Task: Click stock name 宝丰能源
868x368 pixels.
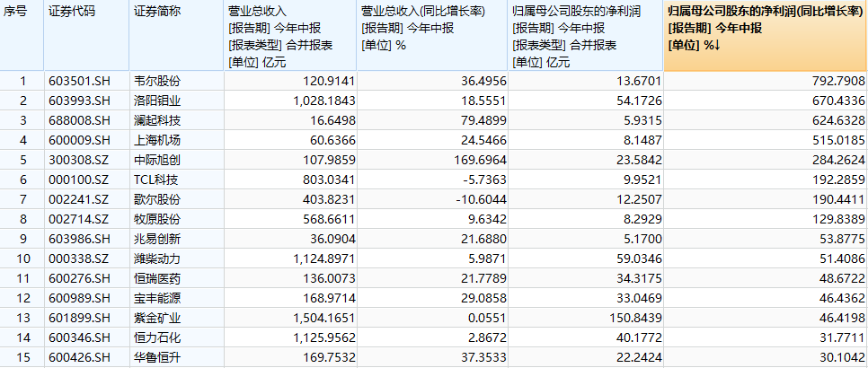Action: 157,299
